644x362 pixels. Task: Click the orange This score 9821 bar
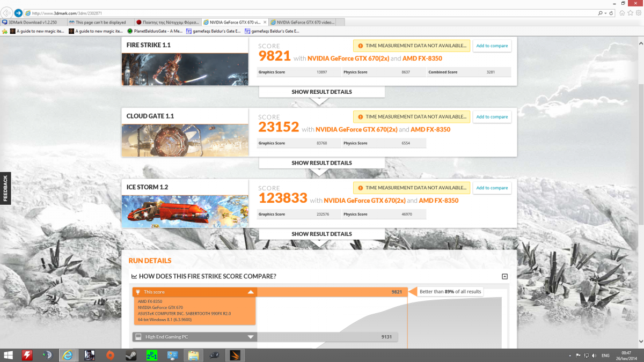pyautogui.click(x=270, y=292)
